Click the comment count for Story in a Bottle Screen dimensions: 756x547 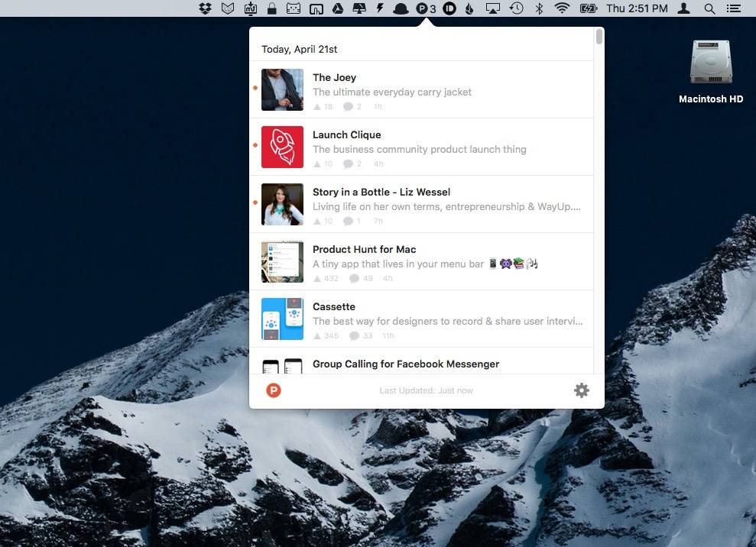[352, 222]
